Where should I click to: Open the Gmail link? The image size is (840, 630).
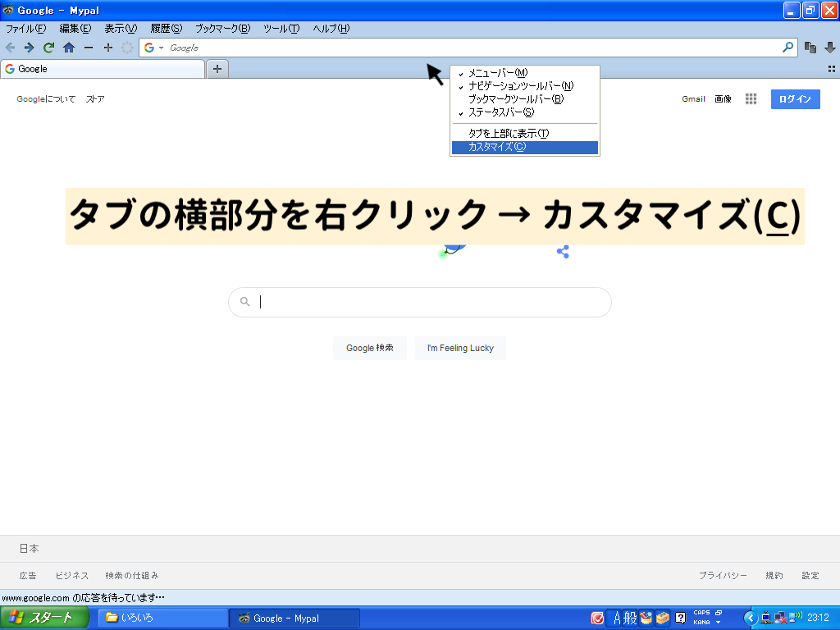[x=693, y=98]
